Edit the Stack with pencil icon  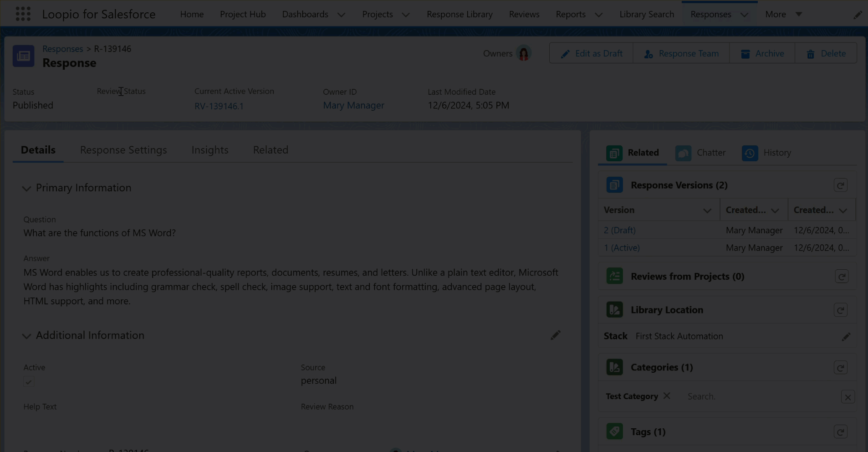[x=846, y=337]
